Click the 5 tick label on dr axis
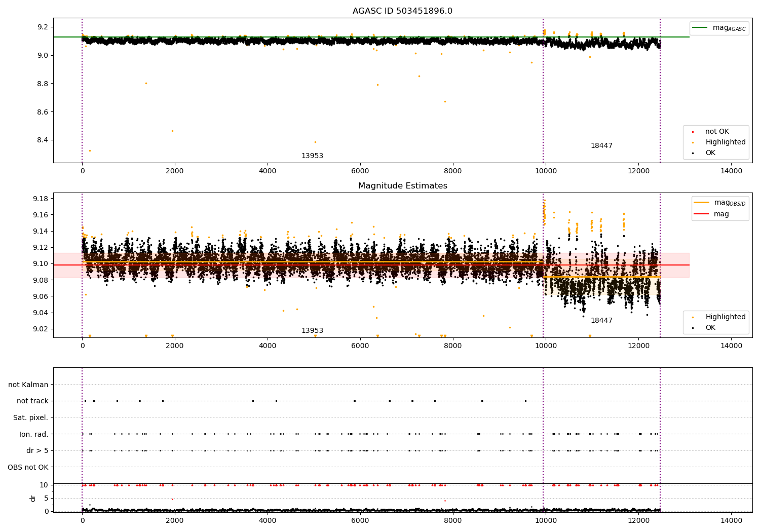The width and height of the screenshot is (760, 532). click(x=46, y=499)
